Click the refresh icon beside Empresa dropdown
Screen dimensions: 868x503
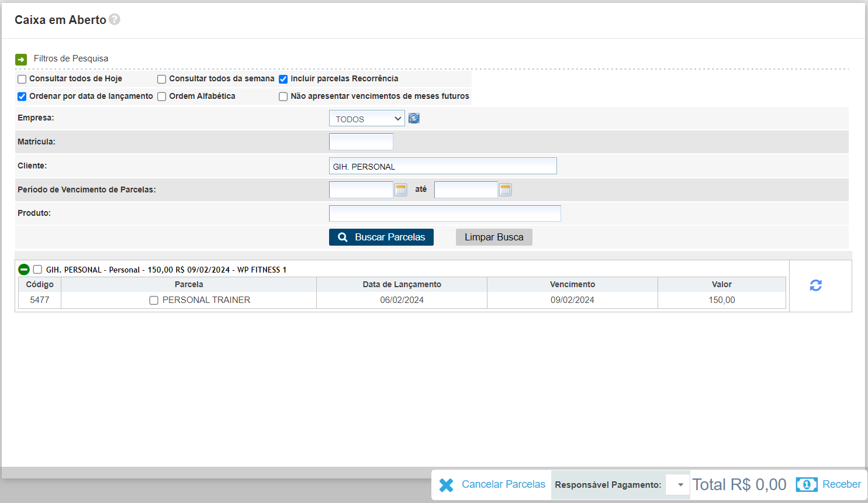414,118
